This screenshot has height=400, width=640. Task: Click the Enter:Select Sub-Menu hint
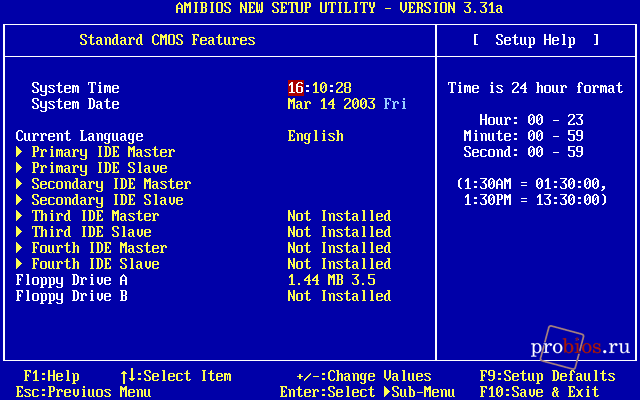tap(367, 392)
